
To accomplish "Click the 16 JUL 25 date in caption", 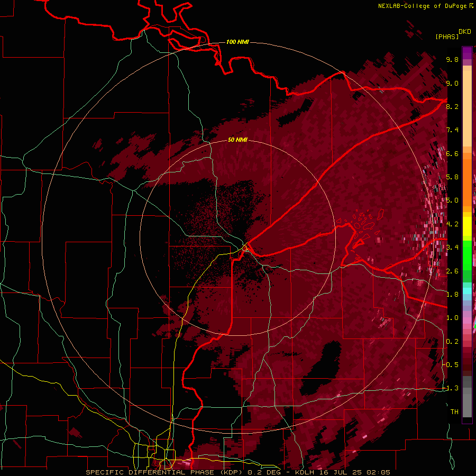I will point(342,472).
